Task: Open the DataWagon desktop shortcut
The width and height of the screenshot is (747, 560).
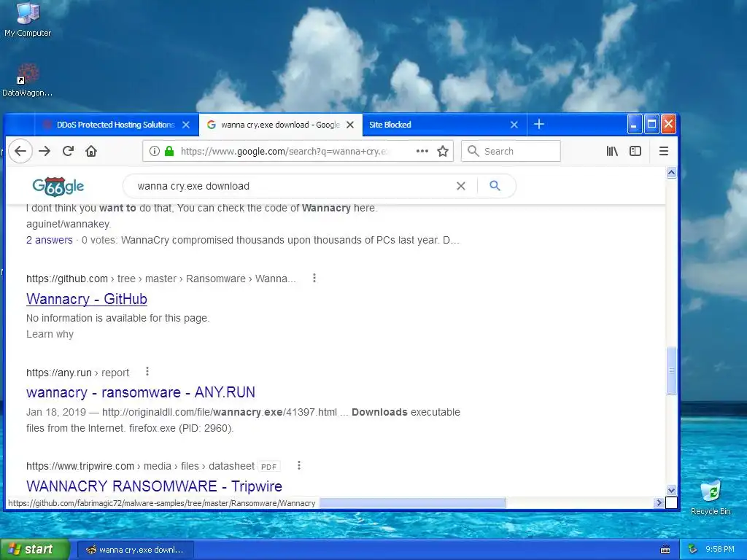Action: (x=27, y=80)
